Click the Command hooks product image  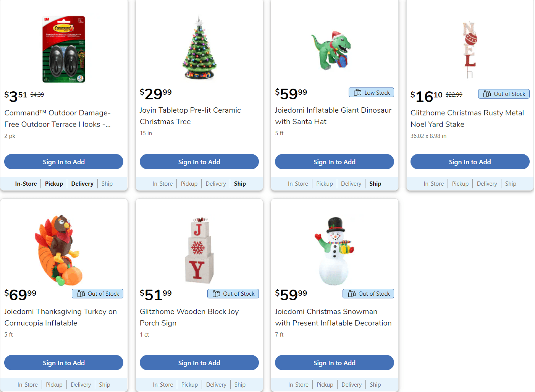[63, 49]
